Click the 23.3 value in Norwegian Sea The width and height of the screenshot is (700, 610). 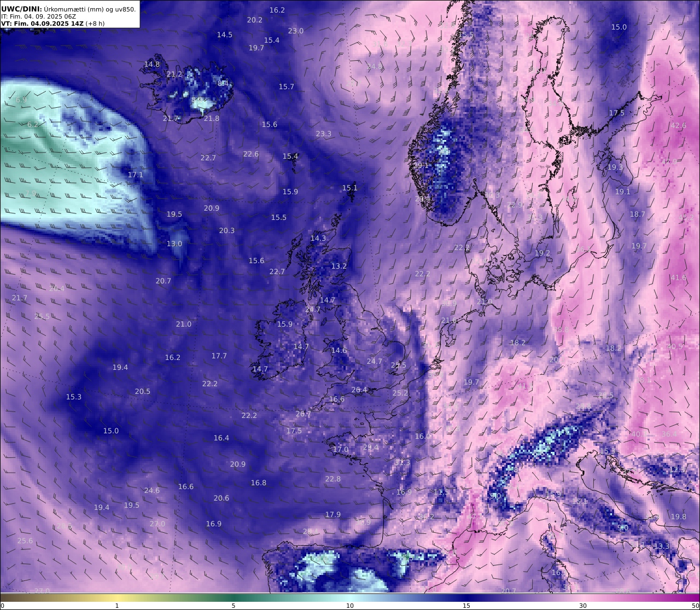324,133
